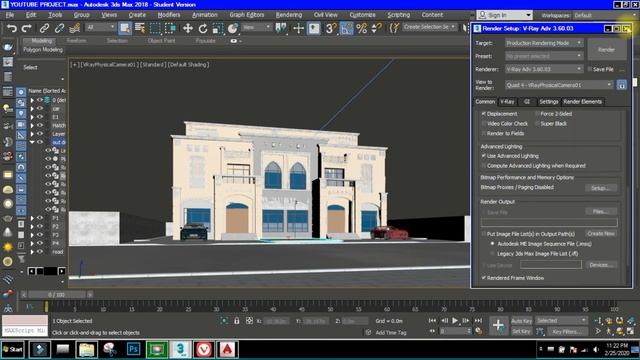Open the Rendering menu
Image resolution: width=640 pixels, height=360 pixels.
click(289, 15)
